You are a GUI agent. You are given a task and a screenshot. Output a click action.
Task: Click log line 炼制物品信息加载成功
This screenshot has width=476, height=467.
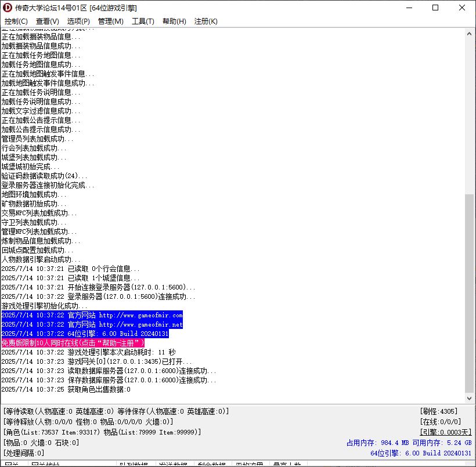point(41,241)
